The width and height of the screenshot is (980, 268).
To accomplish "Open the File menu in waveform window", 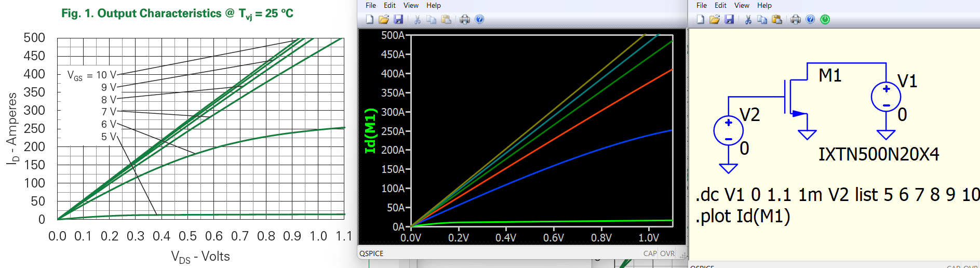I will point(371,5).
